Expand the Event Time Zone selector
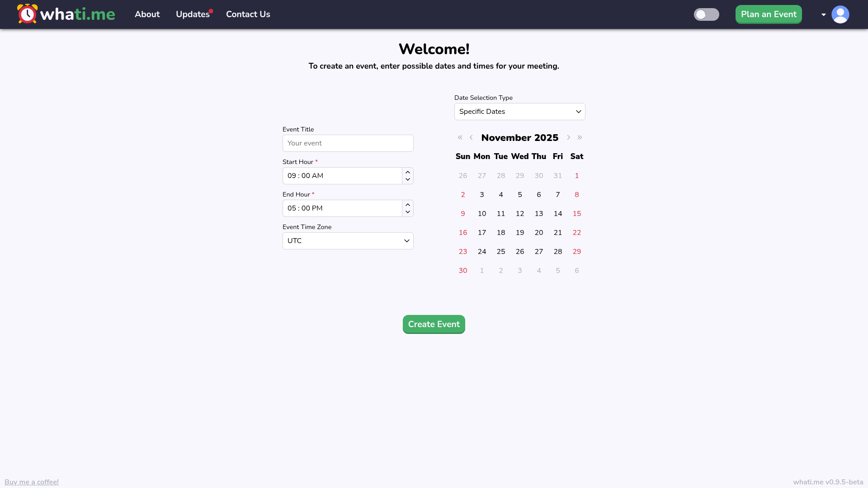The width and height of the screenshot is (868, 488). tap(348, 241)
